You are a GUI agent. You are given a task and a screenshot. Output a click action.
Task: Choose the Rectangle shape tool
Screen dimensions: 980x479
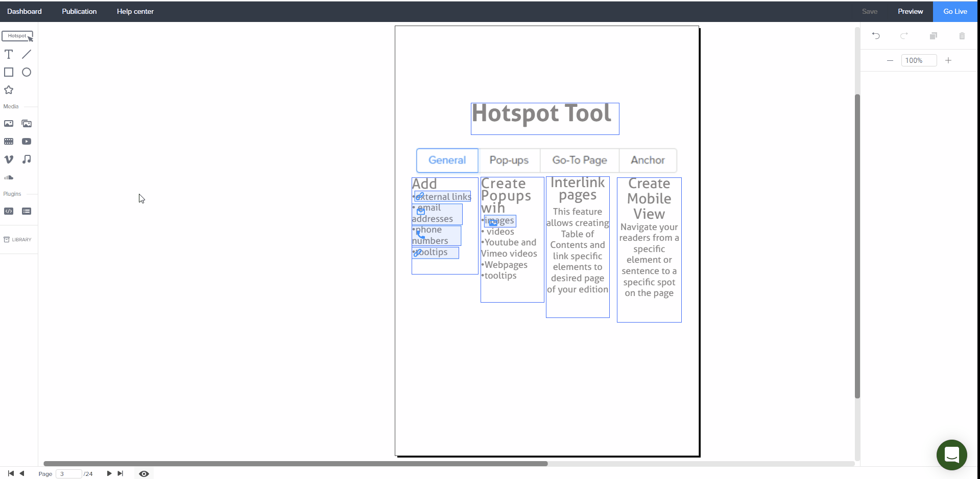click(x=9, y=72)
